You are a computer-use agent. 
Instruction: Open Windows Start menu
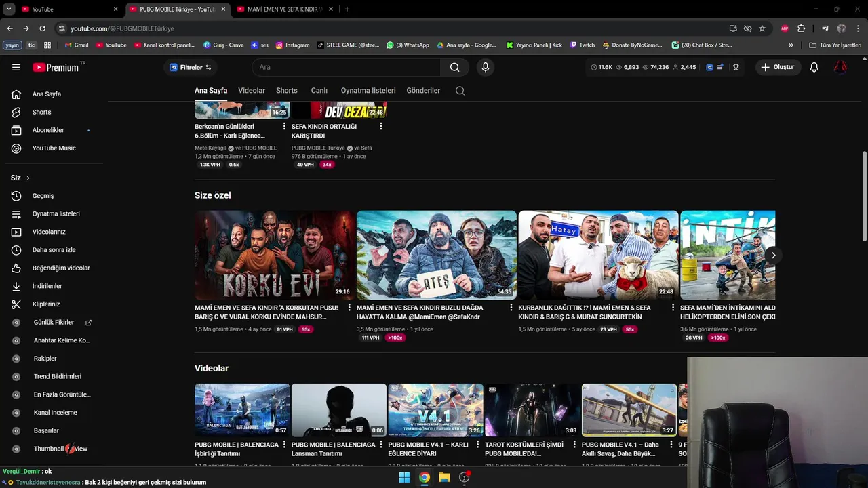point(404,477)
